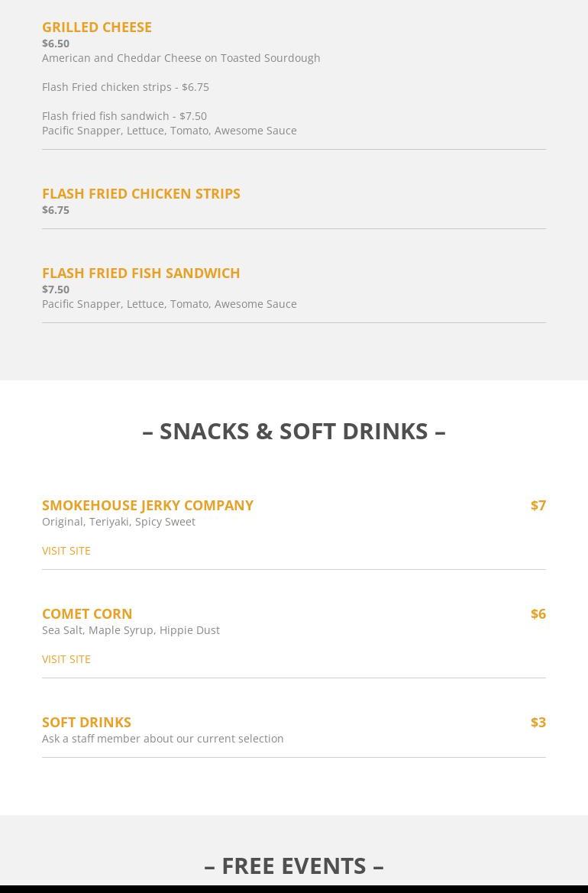
Task: Click the American and Cheddar Cheese description
Action: [181, 58]
